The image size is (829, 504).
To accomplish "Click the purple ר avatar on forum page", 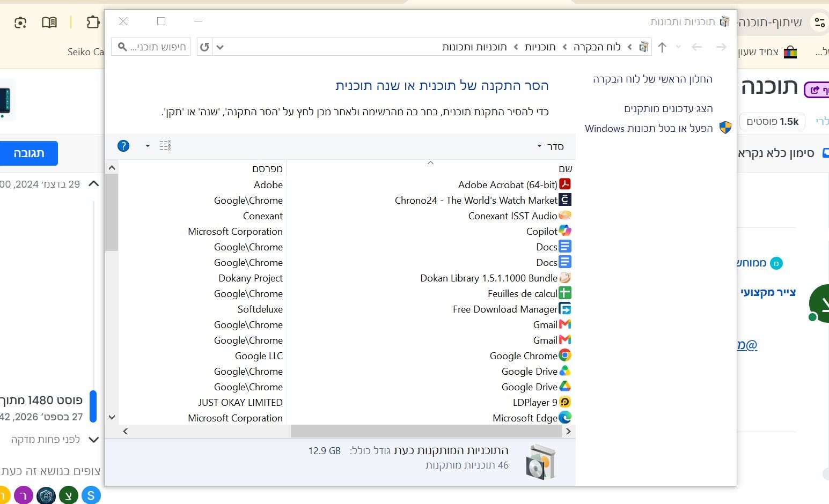I will pos(24,495).
